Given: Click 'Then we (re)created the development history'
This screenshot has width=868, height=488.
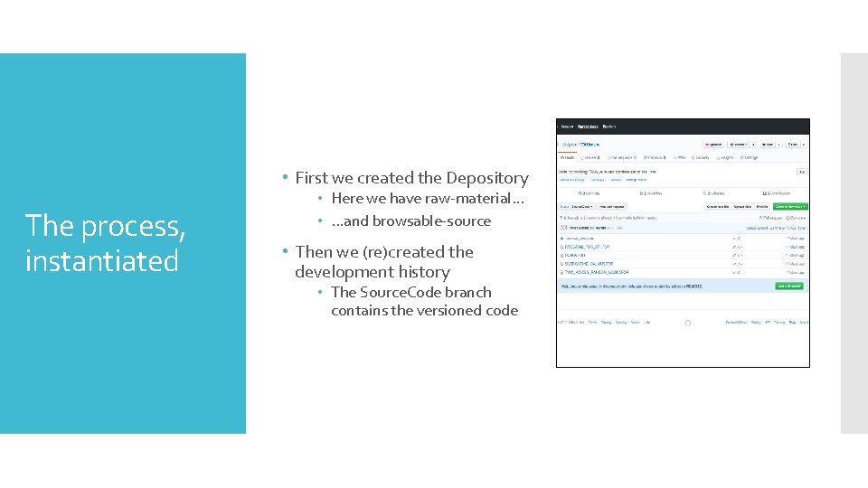Looking at the screenshot, I should point(384,262).
